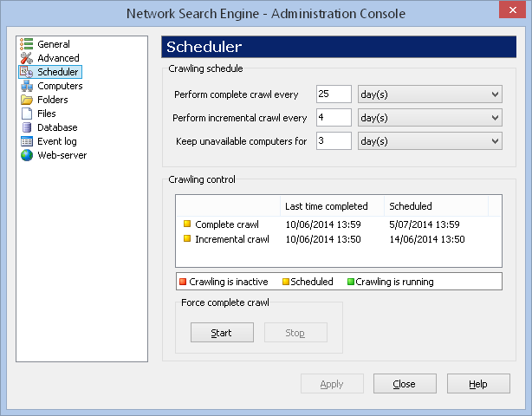Viewport: 532px width, 416px height.
Task: Select the Incremental crawl row
Action: coord(338,239)
